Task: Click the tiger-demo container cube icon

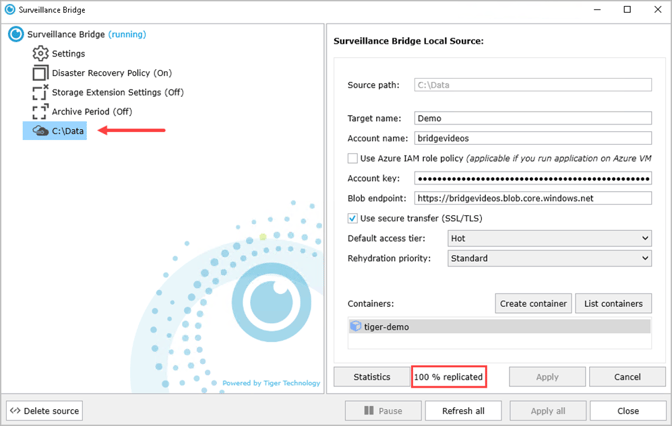Action: pyautogui.click(x=356, y=326)
